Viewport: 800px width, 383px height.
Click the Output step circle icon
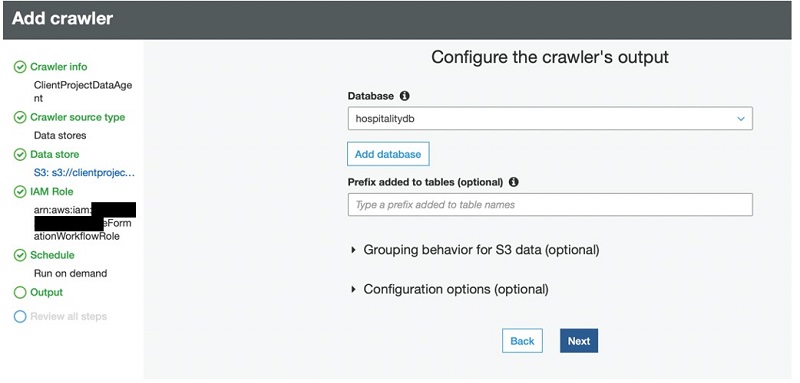click(20, 293)
